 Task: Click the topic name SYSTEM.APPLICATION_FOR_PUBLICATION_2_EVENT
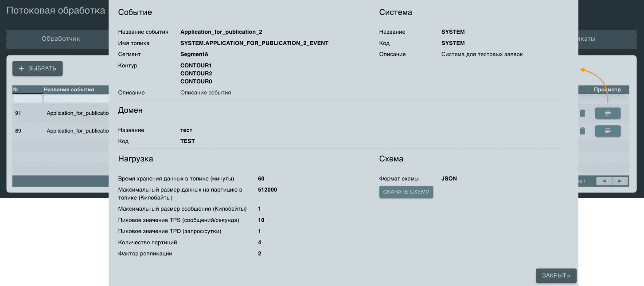point(254,43)
